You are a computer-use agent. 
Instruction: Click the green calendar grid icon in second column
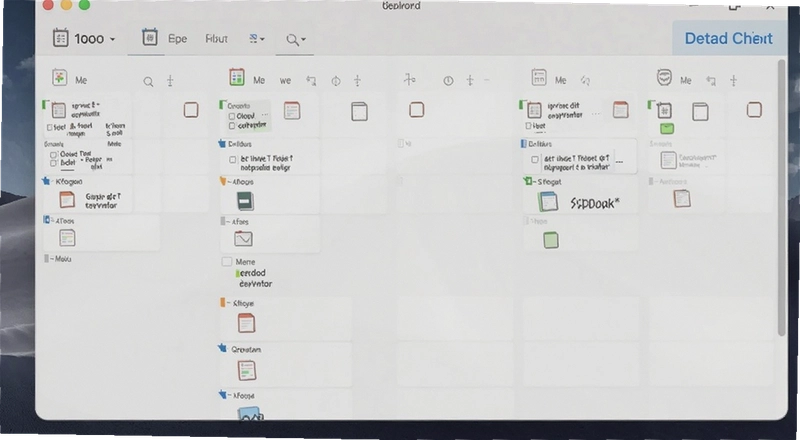[237, 77]
